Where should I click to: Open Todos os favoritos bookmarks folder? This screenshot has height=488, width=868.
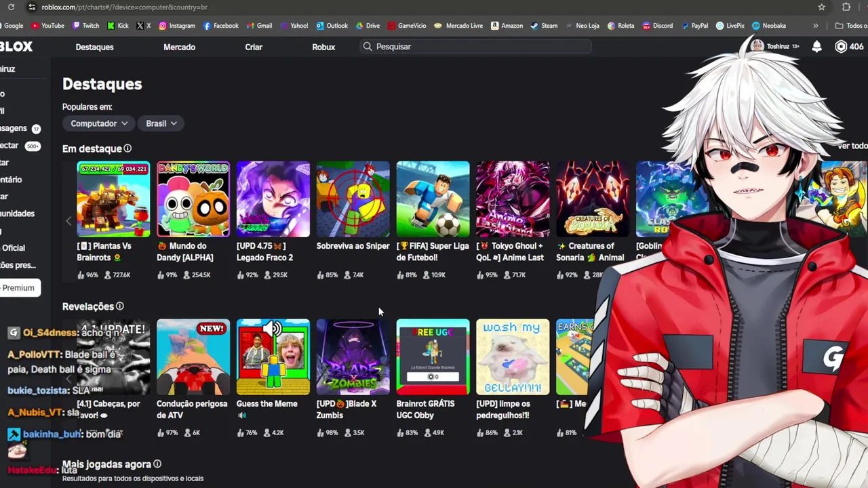(851, 26)
